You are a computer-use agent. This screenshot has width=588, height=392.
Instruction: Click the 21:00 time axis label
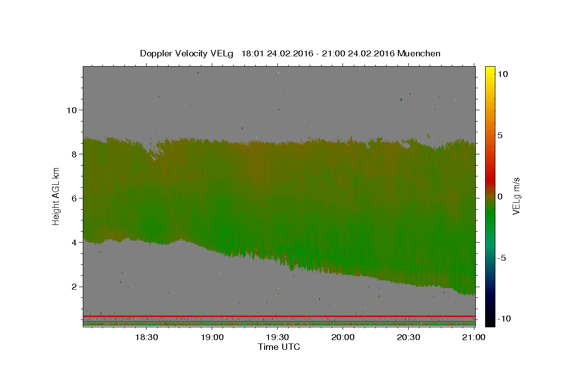tap(474, 338)
